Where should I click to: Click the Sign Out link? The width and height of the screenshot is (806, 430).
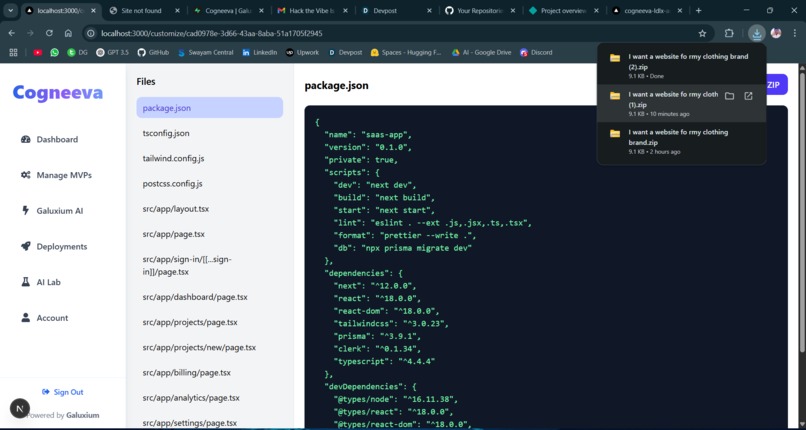(63, 392)
